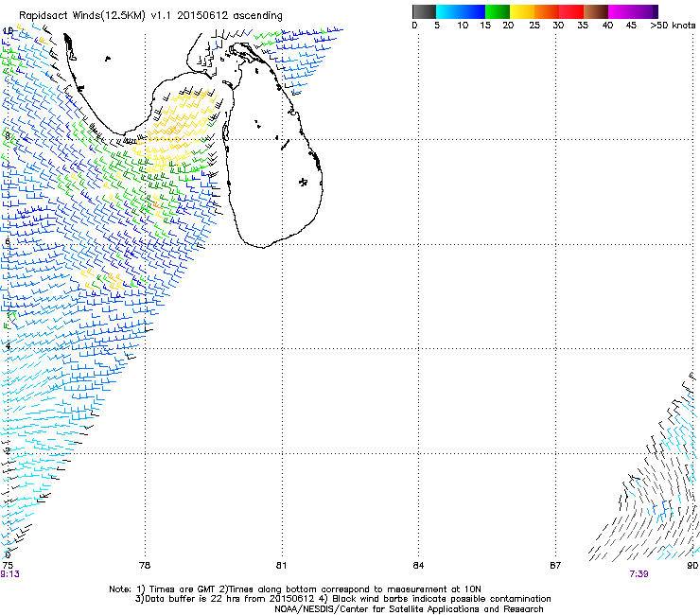Click the longitude label '84'

click(x=418, y=566)
